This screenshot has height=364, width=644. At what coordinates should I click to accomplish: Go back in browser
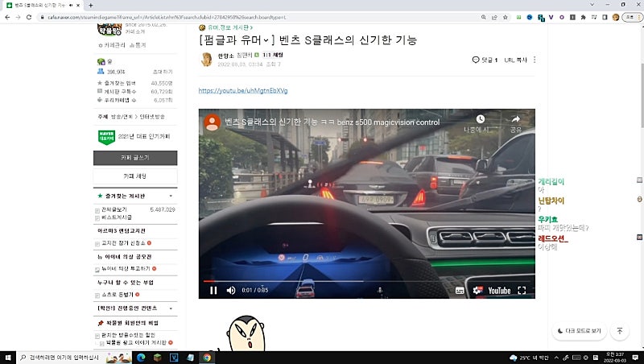7,17
